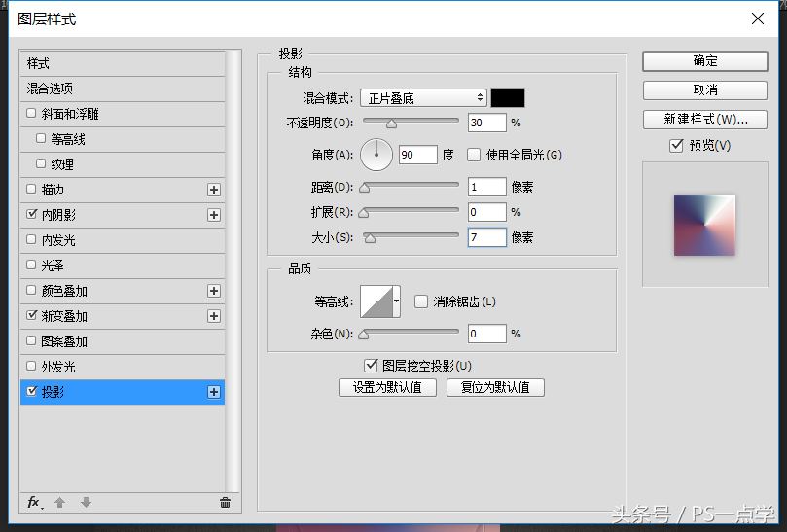The width and height of the screenshot is (787, 532).
Task: Enable 图案叠加 checkbox
Action: click(x=31, y=340)
